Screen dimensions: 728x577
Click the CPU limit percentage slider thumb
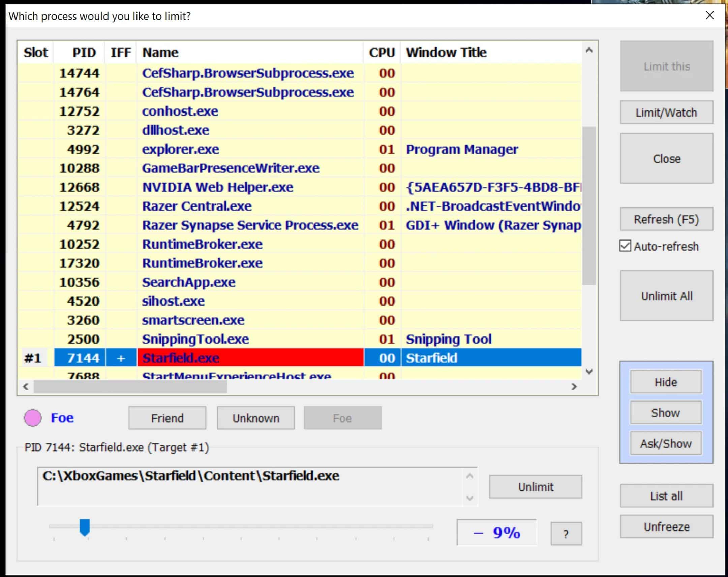(x=84, y=527)
